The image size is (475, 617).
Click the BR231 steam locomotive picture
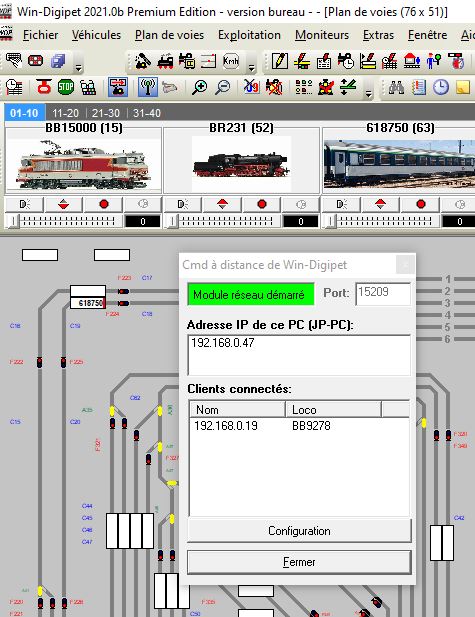[x=241, y=164]
